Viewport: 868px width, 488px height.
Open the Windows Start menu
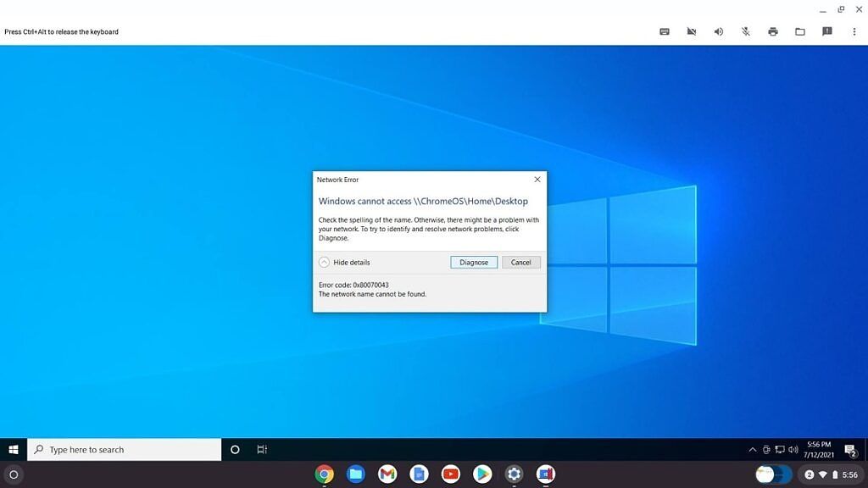(x=13, y=449)
